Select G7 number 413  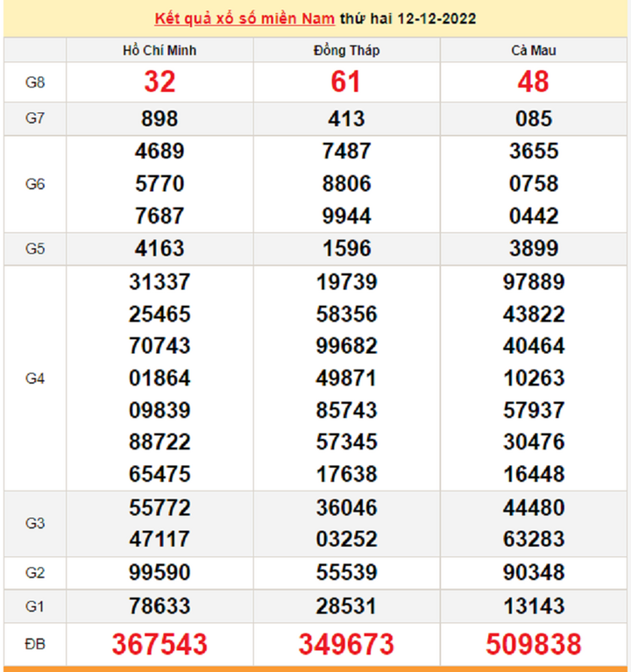(346, 118)
